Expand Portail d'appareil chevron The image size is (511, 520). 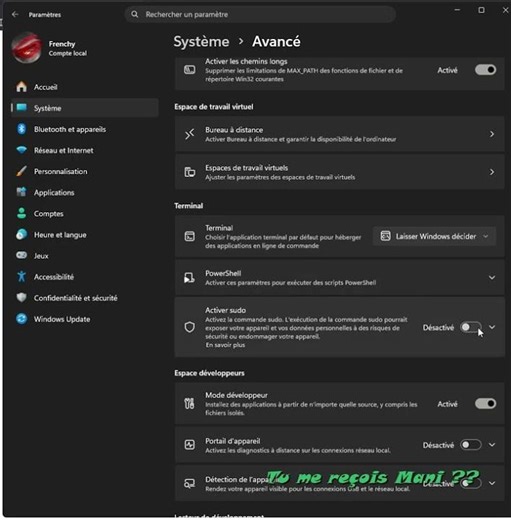[492, 445]
